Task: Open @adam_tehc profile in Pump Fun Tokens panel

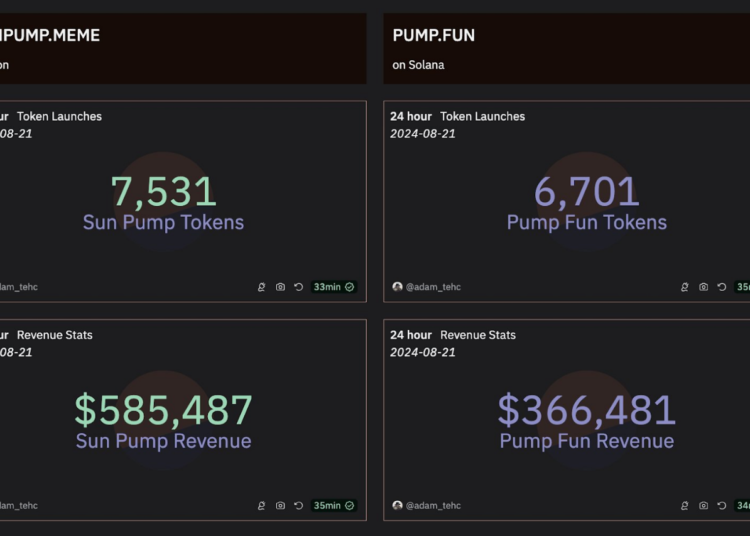Action: tap(433, 287)
